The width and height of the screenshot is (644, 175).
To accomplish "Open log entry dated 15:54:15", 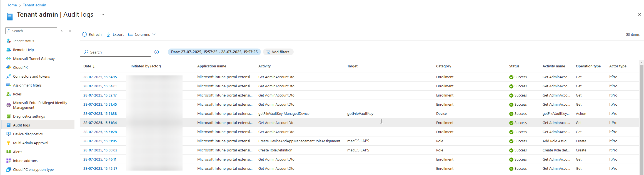I will tap(100, 77).
